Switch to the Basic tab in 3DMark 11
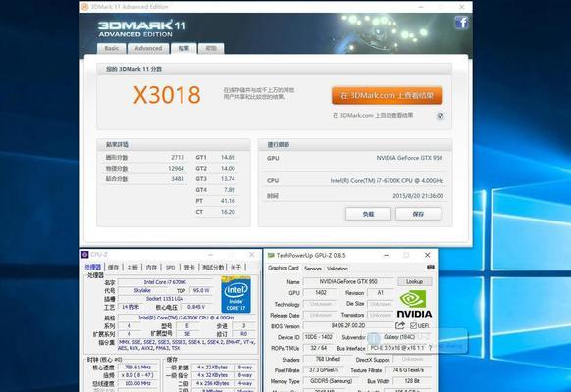Image resolution: width=571 pixels, height=392 pixels. 112,48
